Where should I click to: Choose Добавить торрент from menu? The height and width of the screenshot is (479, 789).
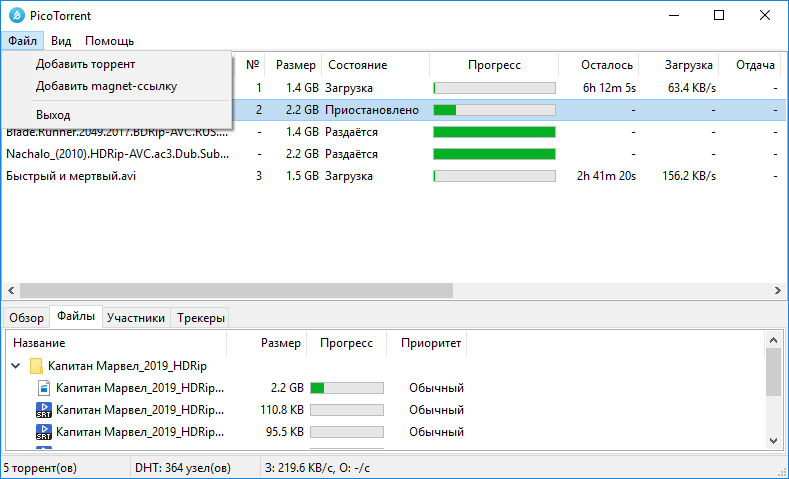point(117,64)
